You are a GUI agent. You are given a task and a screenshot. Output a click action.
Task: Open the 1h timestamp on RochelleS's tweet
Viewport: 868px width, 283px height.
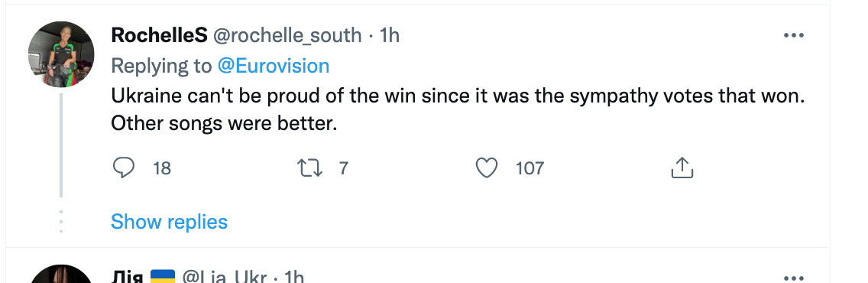[389, 35]
